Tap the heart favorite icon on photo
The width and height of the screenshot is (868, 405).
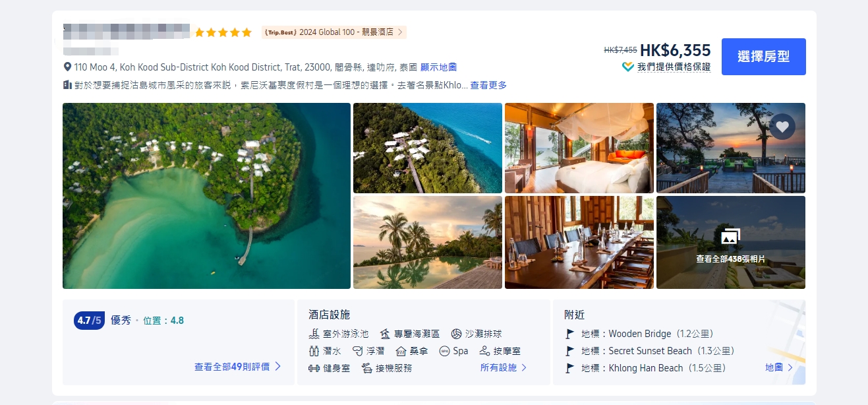[x=782, y=126]
